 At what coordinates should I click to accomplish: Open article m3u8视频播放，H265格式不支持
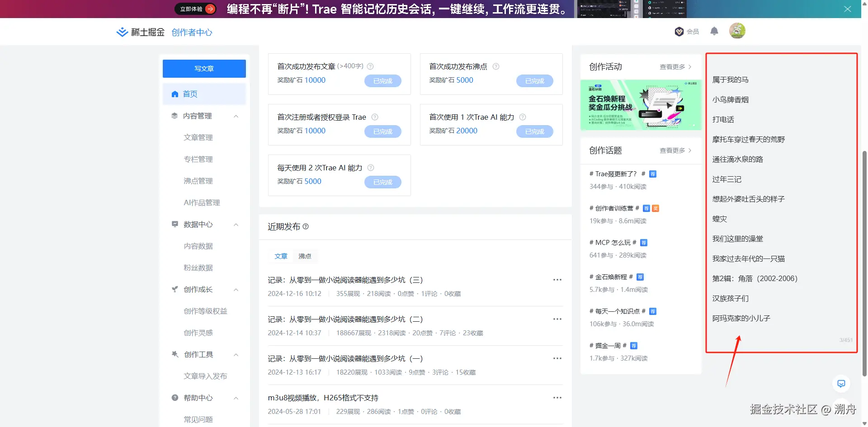323,398
